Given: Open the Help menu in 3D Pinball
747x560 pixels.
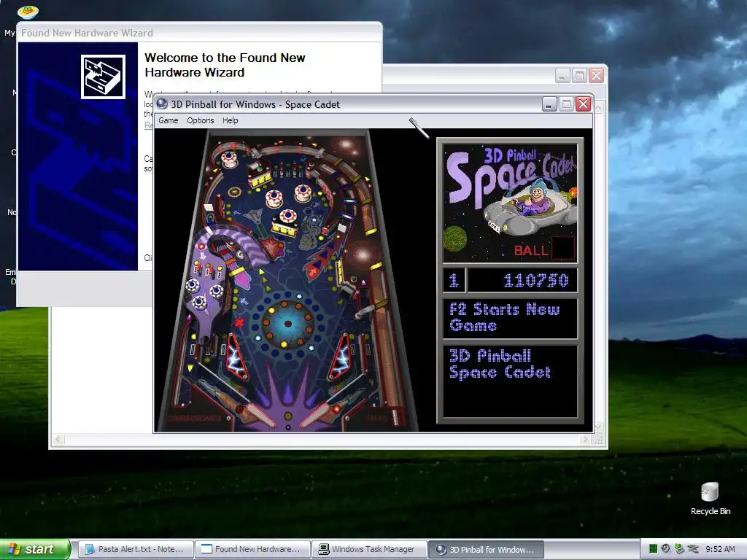Looking at the screenshot, I should point(230,120).
